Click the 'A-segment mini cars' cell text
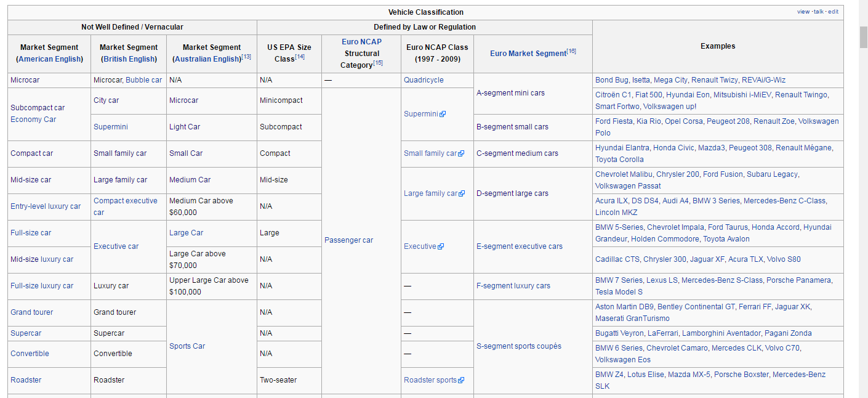 (x=510, y=93)
